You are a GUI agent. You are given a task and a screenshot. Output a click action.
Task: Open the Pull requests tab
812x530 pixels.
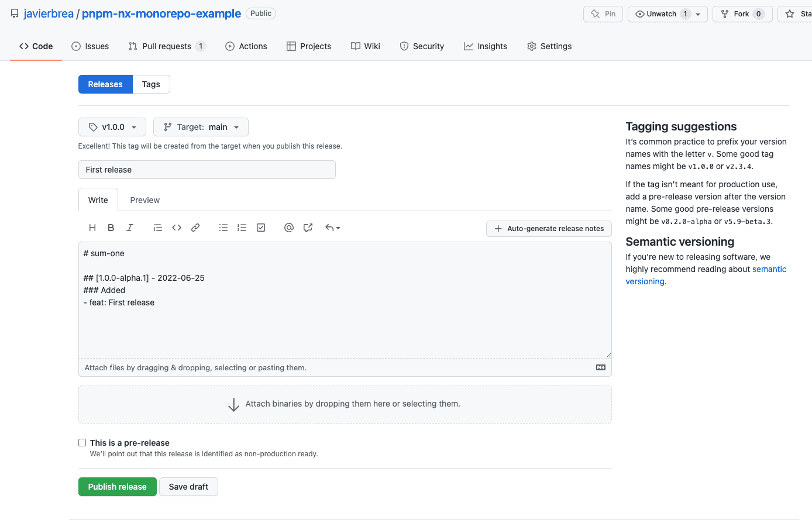point(167,46)
